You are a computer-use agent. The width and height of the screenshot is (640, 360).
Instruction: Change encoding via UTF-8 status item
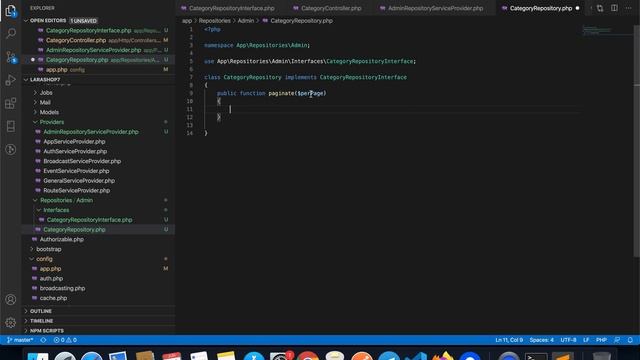[568, 340]
